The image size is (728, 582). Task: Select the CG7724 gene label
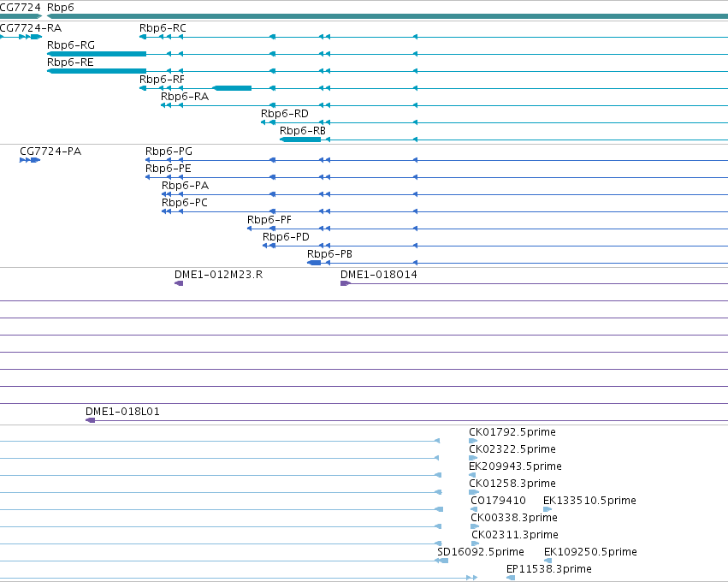pyautogui.click(x=21, y=8)
